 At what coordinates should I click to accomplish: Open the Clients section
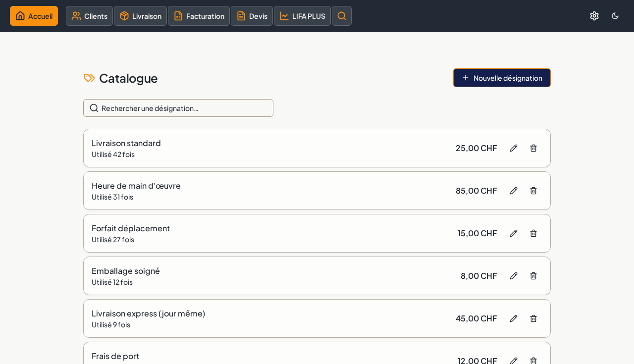89,16
